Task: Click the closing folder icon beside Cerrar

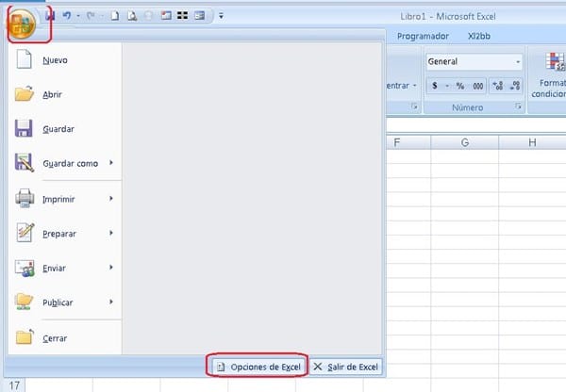Action: tap(25, 336)
